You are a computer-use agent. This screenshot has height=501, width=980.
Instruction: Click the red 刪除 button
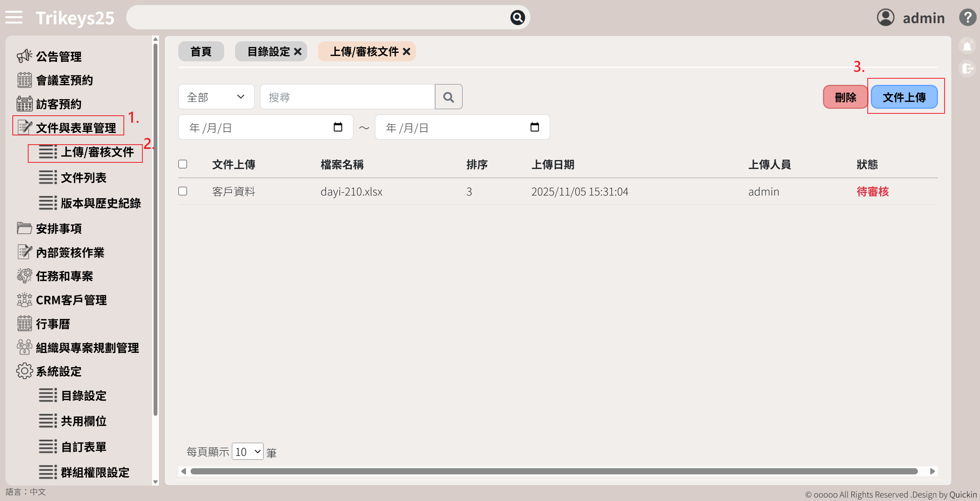pyautogui.click(x=845, y=97)
